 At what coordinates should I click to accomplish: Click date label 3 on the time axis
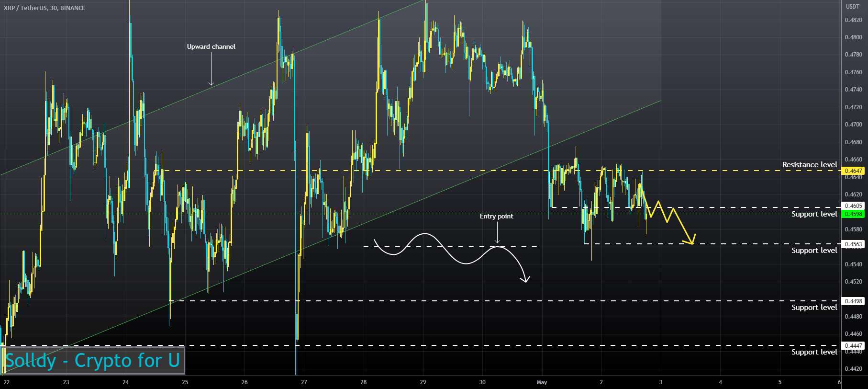(x=661, y=382)
